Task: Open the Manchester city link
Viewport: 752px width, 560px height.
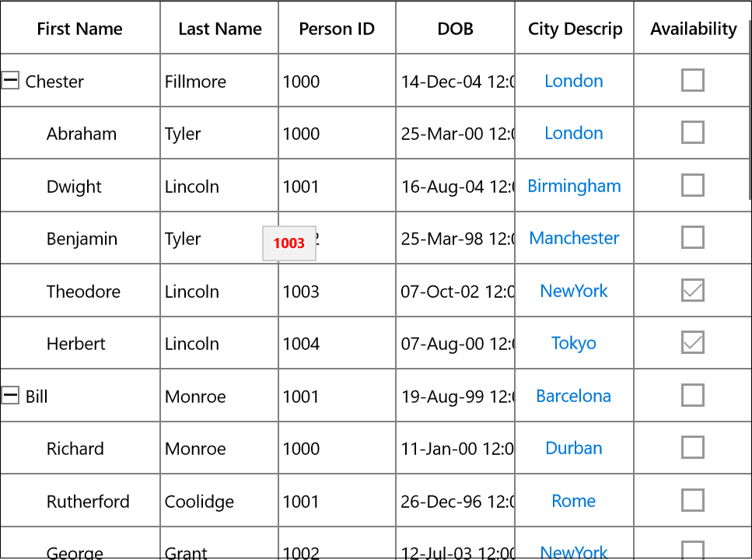Action: (x=574, y=238)
